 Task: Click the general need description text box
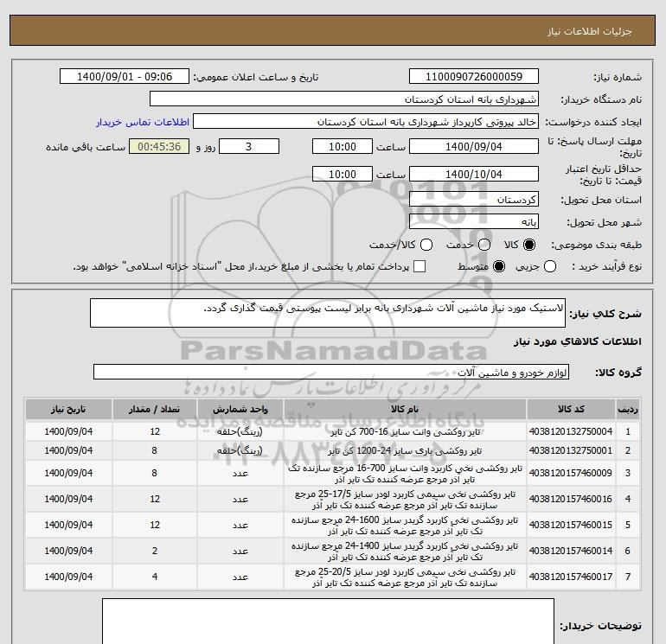tap(328, 313)
